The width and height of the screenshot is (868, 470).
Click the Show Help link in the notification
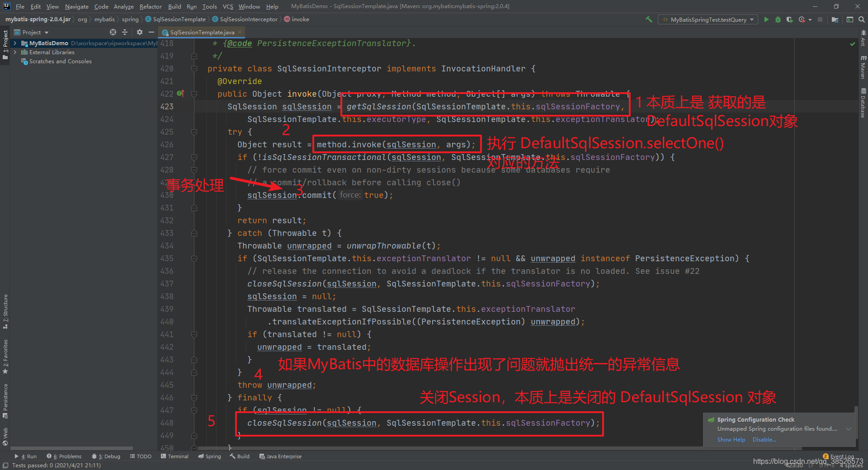(731, 440)
